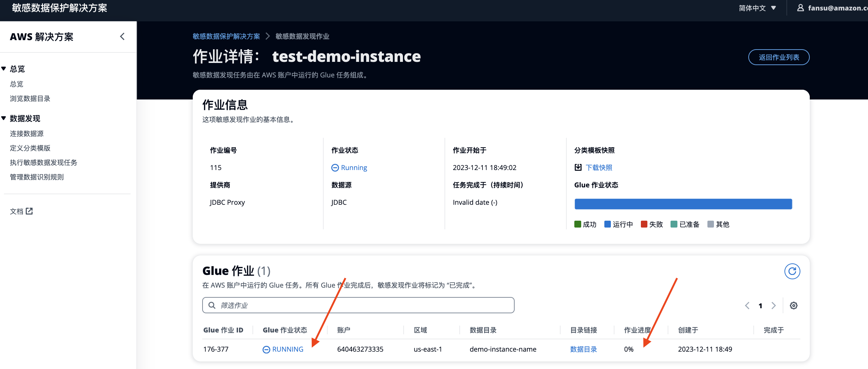Image resolution: width=868 pixels, height=369 pixels.
Task: Click the RUNNING Glue job status
Action: (x=288, y=349)
